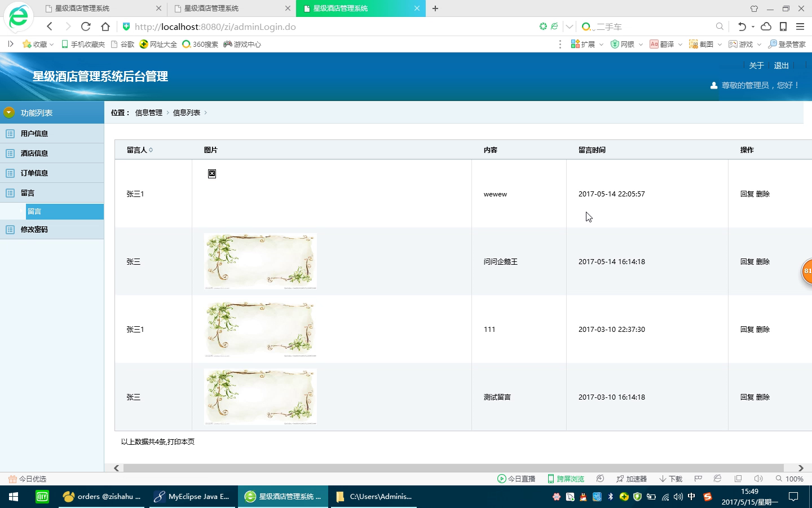The image size is (812, 508).
Task: Open Windows notification center icon
Action: click(x=793, y=497)
